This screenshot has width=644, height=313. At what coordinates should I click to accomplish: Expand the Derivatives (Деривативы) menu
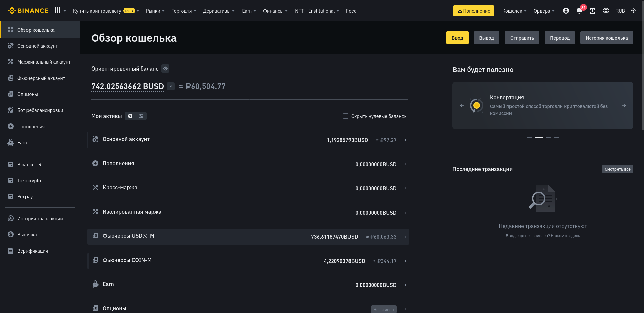coord(219,11)
